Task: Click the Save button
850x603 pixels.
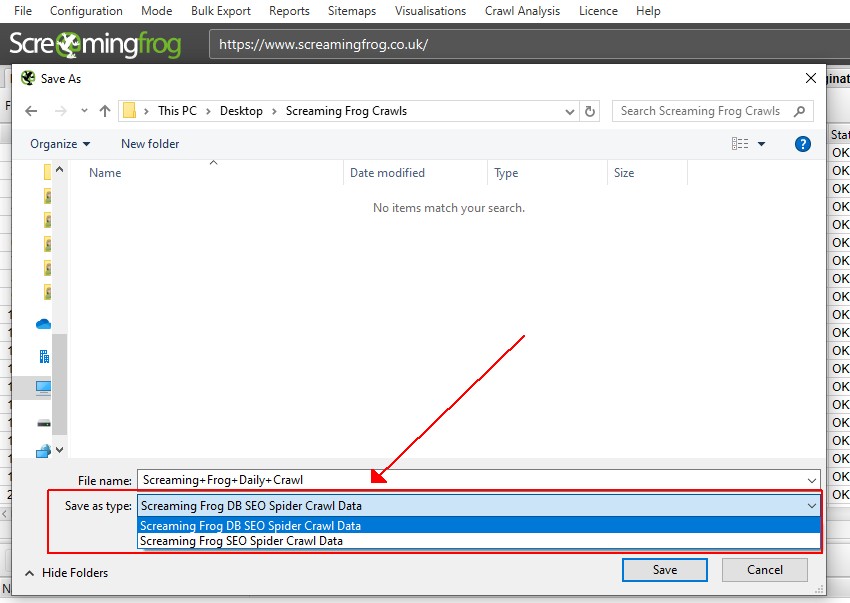Action: tap(664, 570)
